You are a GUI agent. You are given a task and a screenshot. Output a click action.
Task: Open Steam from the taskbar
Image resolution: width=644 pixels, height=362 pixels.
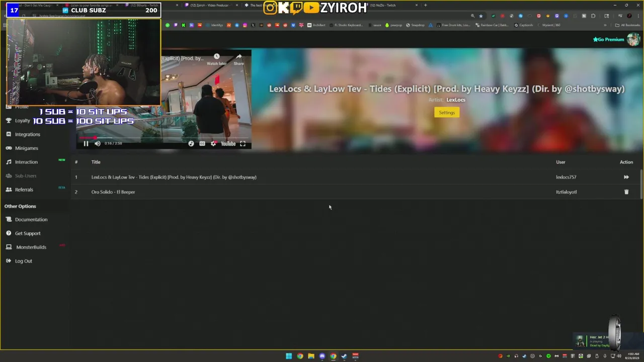click(344, 356)
